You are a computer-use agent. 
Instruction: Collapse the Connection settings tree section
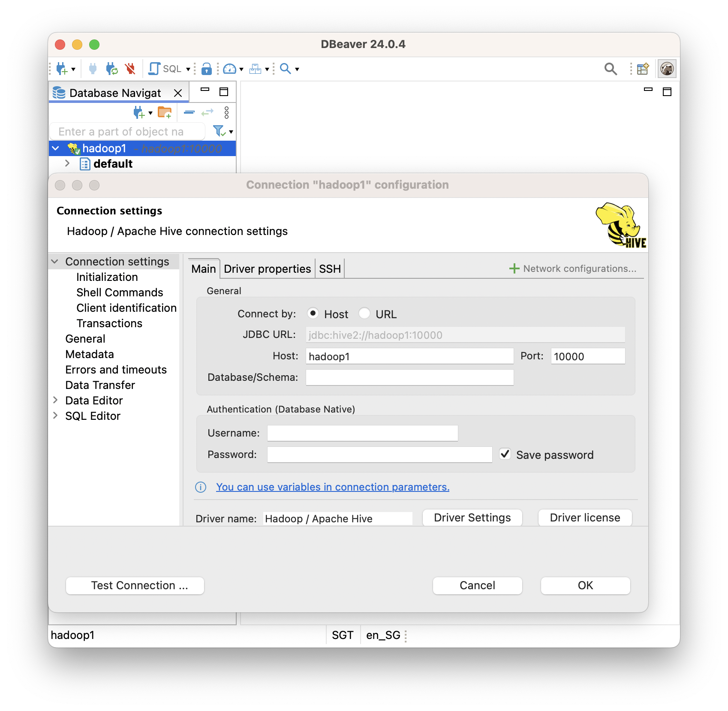tap(55, 262)
